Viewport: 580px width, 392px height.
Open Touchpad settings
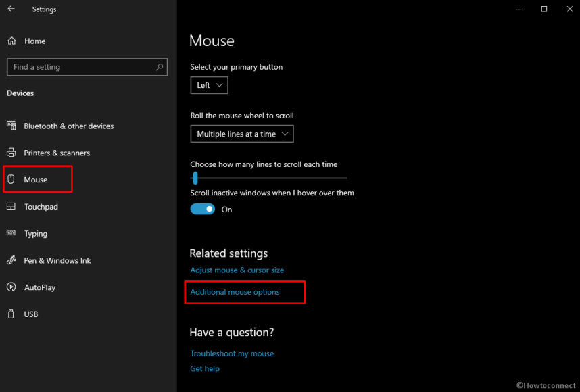point(43,206)
